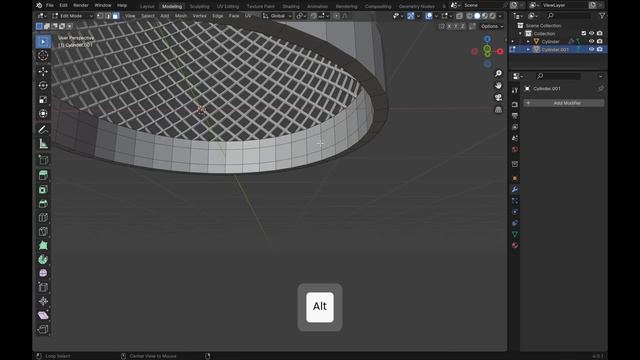This screenshot has height=360, width=640.
Task: Open Global transform orientation dropdown
Action: 278,16
